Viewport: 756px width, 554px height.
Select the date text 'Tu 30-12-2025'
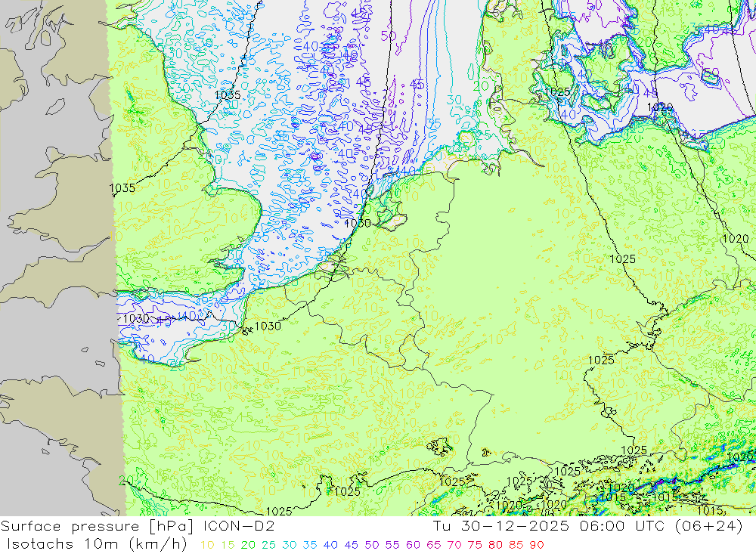501,526
